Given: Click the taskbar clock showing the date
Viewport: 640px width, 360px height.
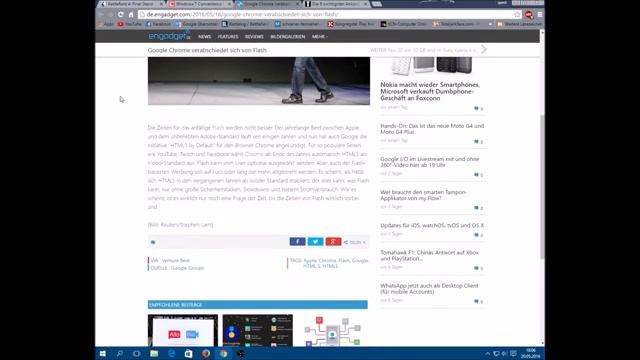Looking at the screenshot, I should [530, 353].
